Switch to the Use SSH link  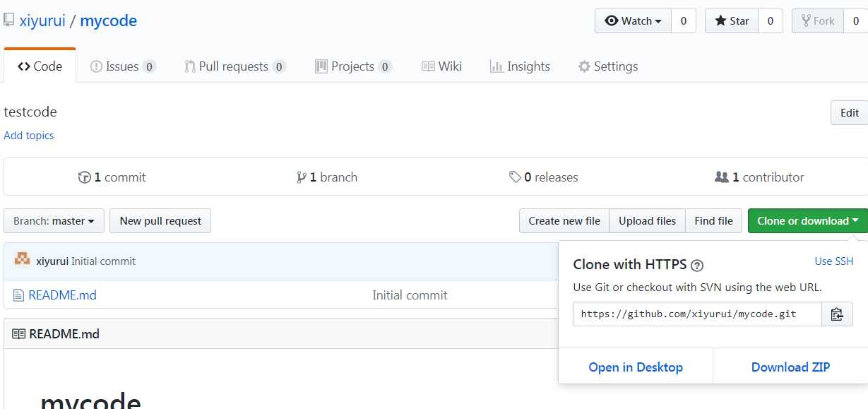coord(834,261)
